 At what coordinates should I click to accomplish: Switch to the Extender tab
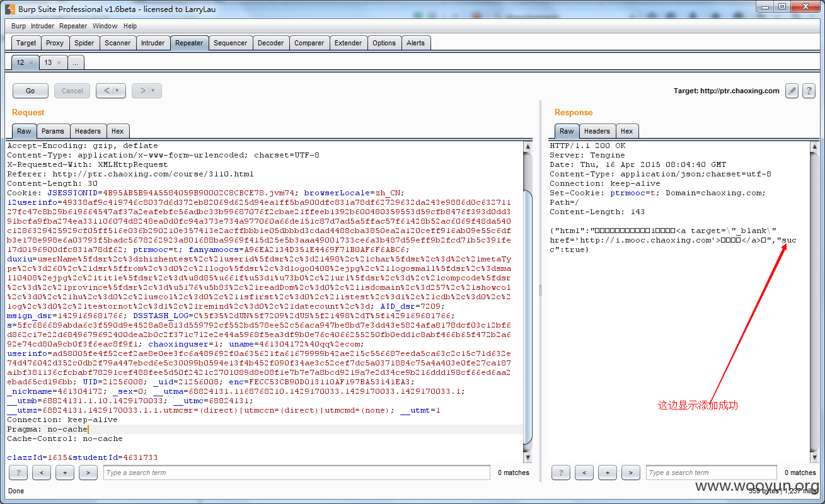tap(348, 43)
